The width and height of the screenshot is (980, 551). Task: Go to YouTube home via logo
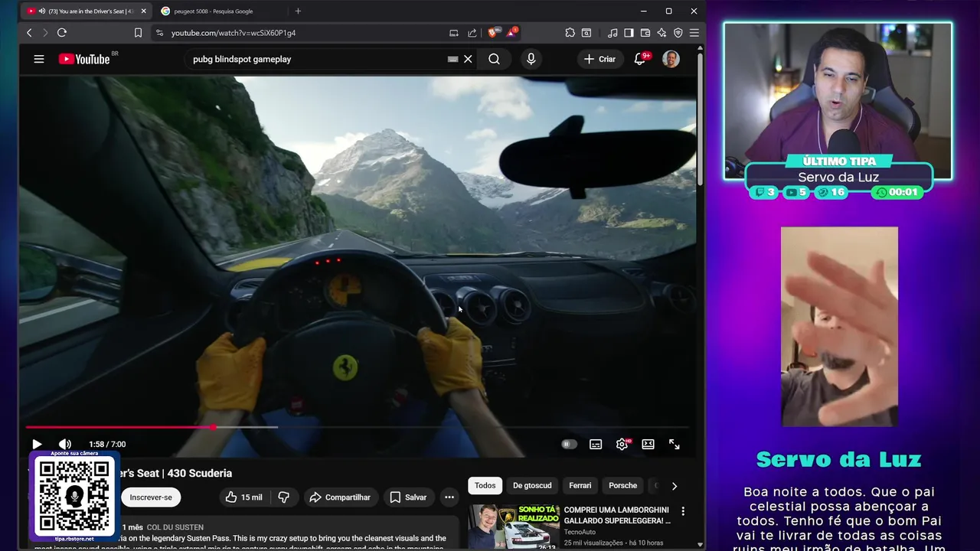pos(84,59)
